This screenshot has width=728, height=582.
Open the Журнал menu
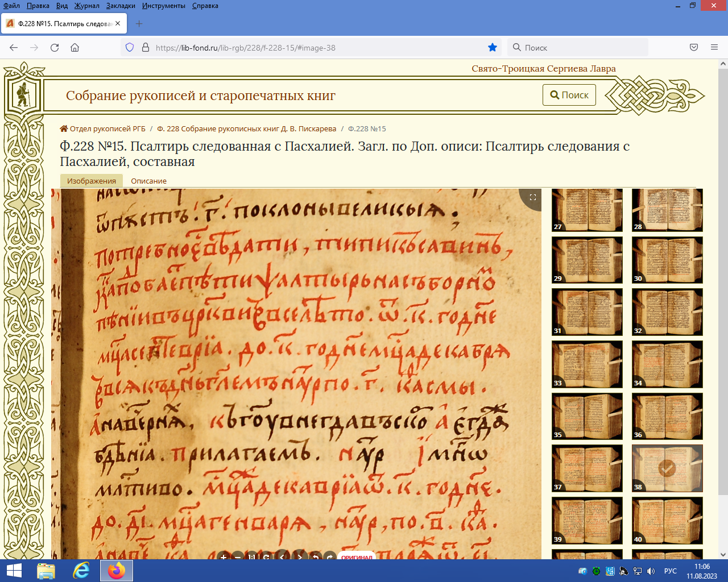pos(86,6)
